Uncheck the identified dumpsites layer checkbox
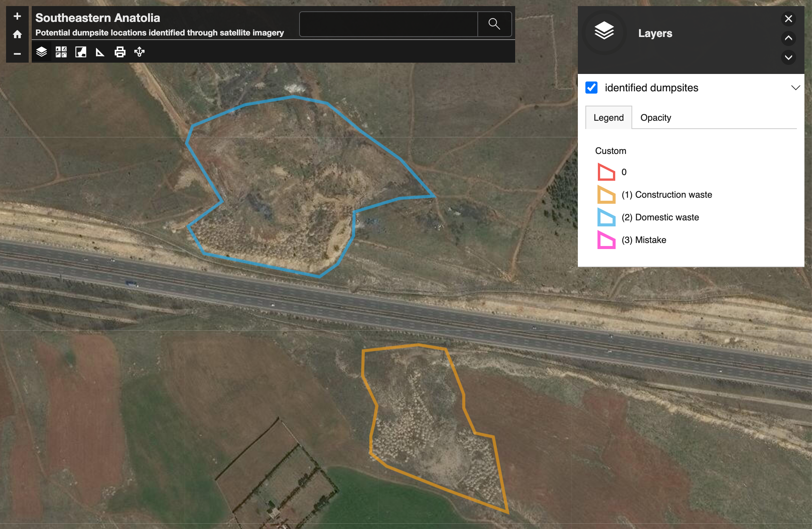This screenshot has height=529, width=812. [x=591, y=88]
